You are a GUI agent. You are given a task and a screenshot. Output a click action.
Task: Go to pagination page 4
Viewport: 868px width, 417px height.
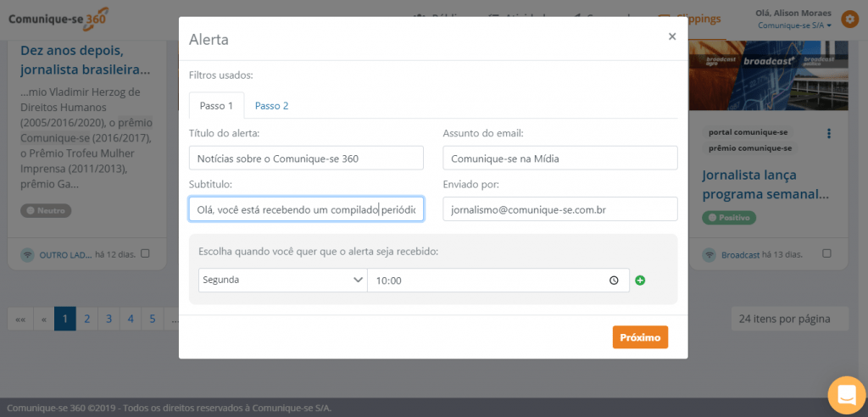pyautogui.click(x=131, y=319)
